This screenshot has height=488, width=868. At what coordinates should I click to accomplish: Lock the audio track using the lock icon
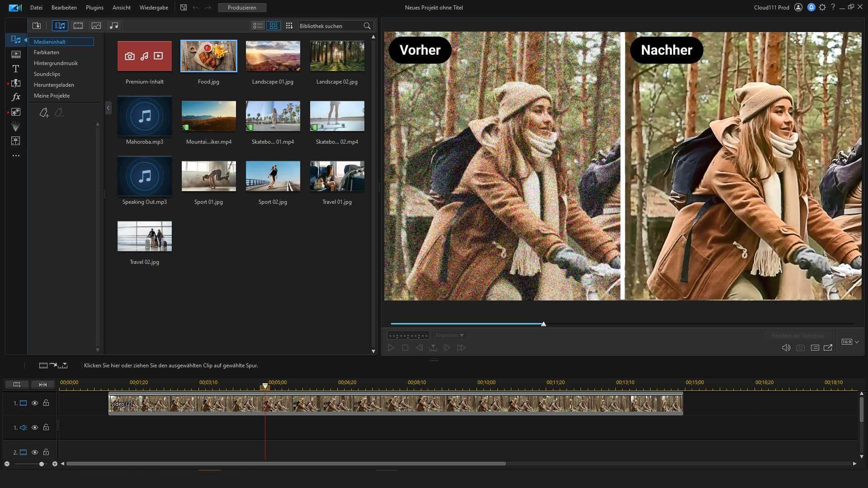(x=46, y=427)
